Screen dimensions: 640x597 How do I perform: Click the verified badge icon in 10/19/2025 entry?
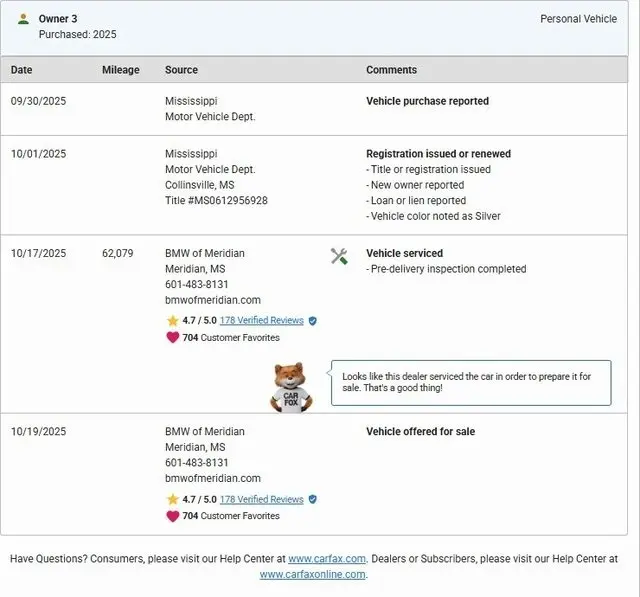pos(313,499)
